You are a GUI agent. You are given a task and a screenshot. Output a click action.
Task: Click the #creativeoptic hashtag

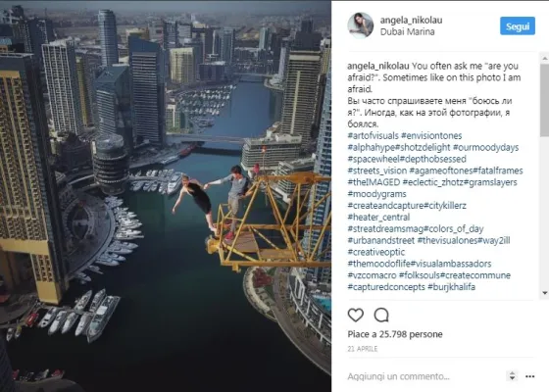tap(376, 252)
